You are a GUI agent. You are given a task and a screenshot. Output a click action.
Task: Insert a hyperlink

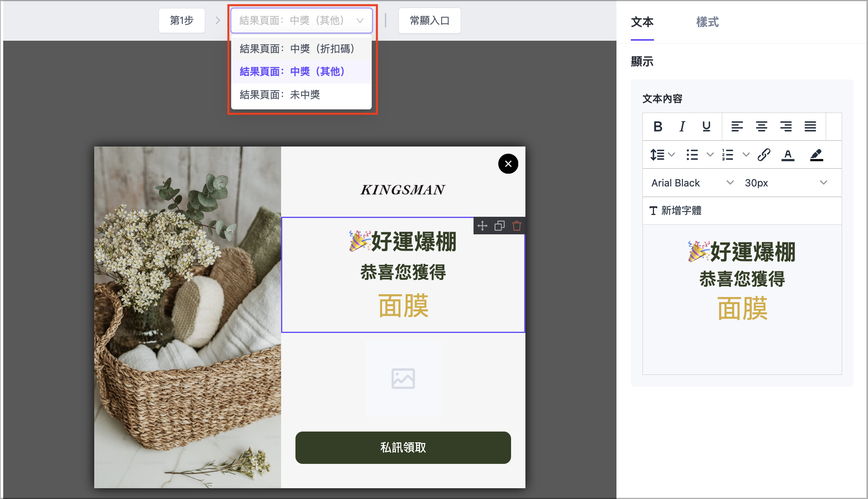(x=764, y=154)
